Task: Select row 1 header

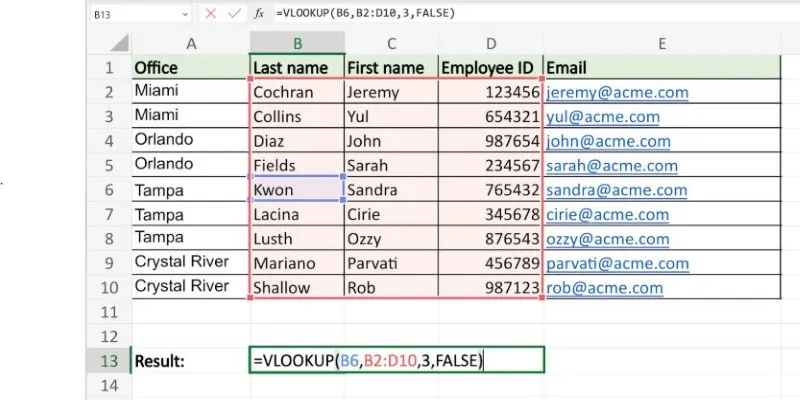Action: point(109,67)
